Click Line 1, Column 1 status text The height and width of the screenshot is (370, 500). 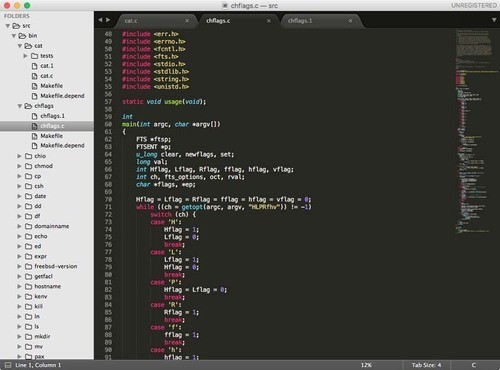click(x=38, y=365)
